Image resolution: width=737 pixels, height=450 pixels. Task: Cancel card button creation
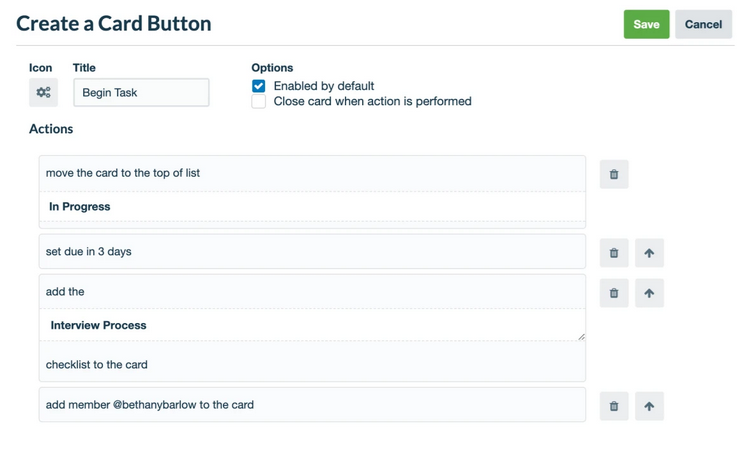[703, 24]
